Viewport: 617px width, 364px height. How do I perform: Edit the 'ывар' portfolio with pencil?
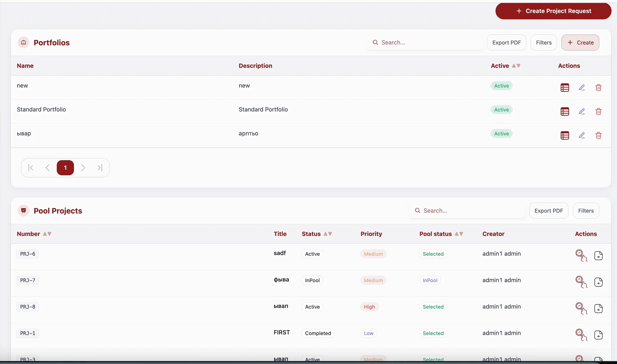[582, 135]
